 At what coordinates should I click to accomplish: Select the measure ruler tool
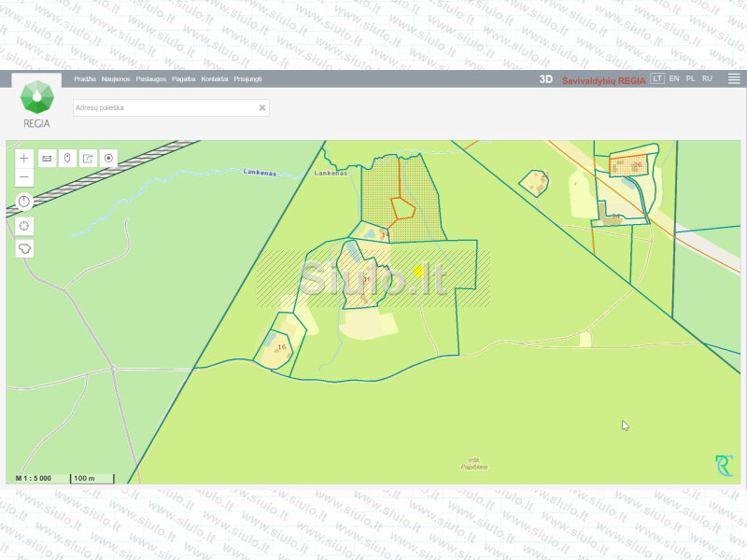coord(46,158)
